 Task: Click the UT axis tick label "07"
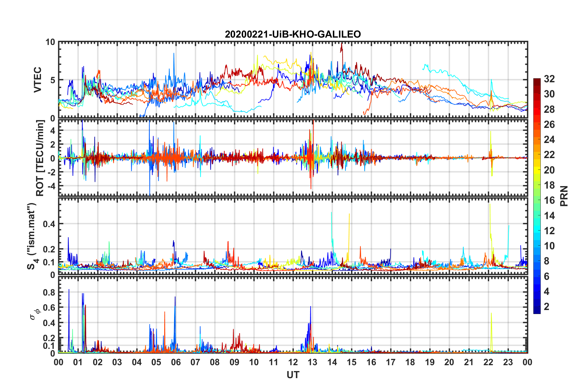(195, 362)
